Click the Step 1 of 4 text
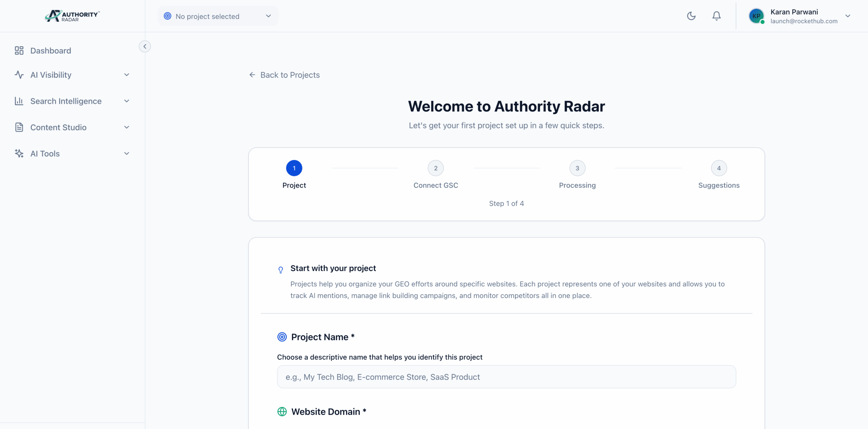The image size is (868, 429). tap(506, 203)
